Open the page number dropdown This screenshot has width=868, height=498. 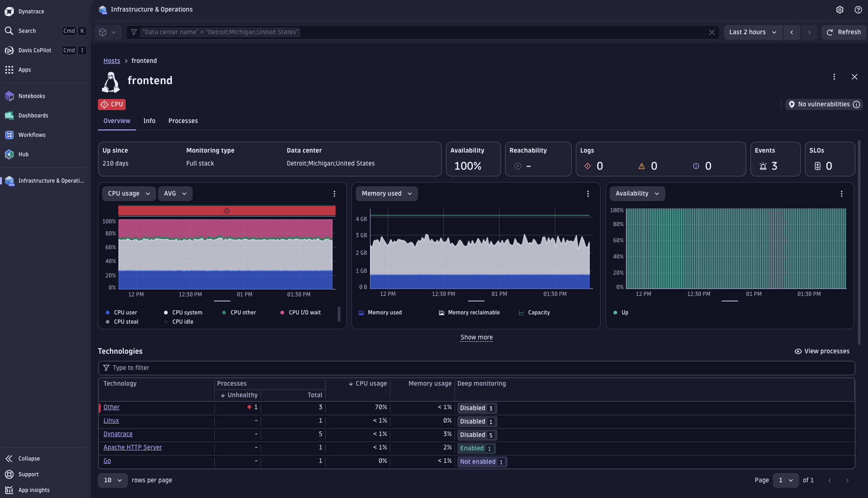click(785, 480)
